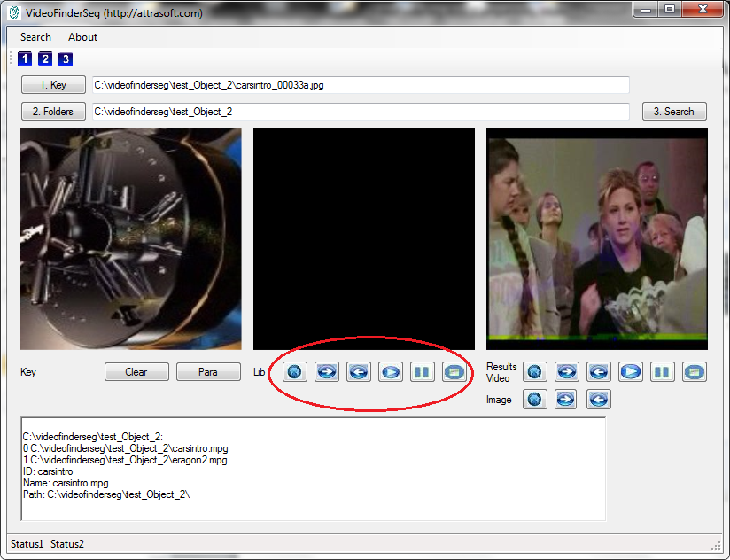Click the carsintro.mpg line in output

(x=126, y=448)
